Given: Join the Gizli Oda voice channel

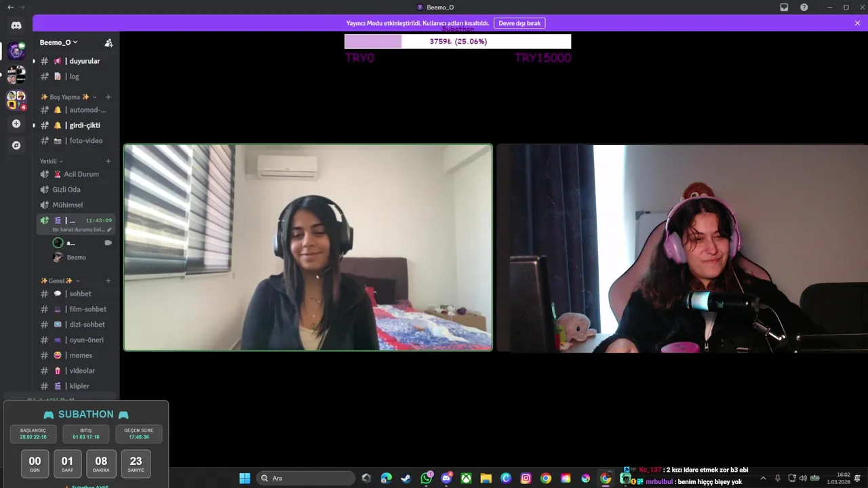Looking at the screenshot, I should (76, 190).
